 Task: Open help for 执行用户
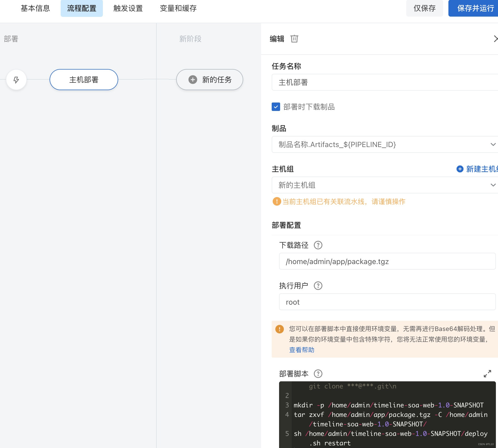(318, 286)
